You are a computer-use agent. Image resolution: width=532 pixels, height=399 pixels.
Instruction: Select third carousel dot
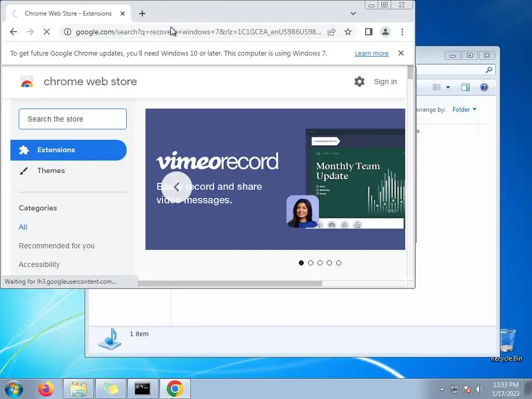click(320, 263)
